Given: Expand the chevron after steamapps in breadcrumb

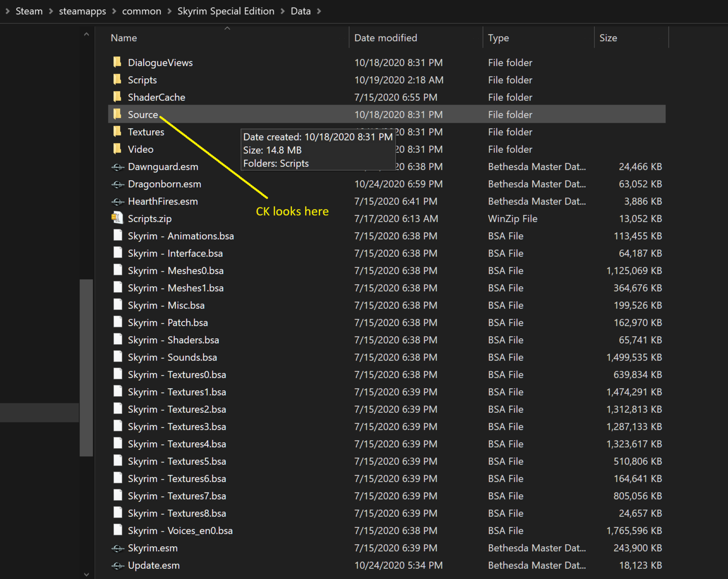Looking at the screenshot, I should pos(114,11).
